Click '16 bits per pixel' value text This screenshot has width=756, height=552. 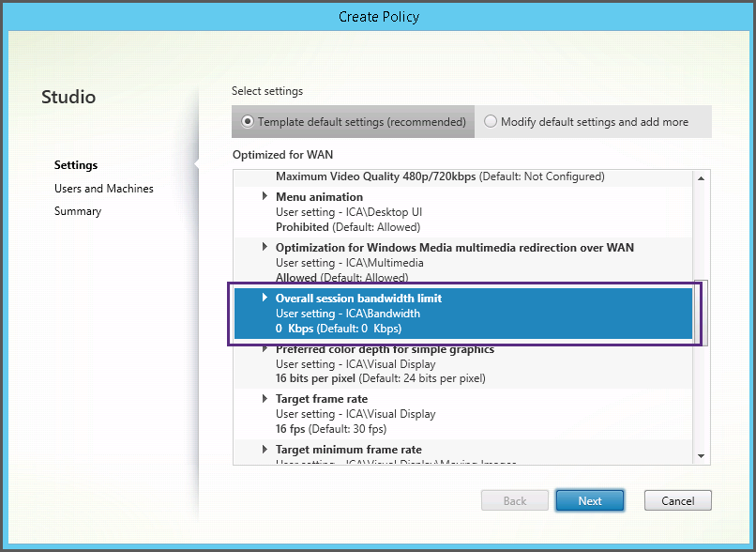tap(315, 378)
